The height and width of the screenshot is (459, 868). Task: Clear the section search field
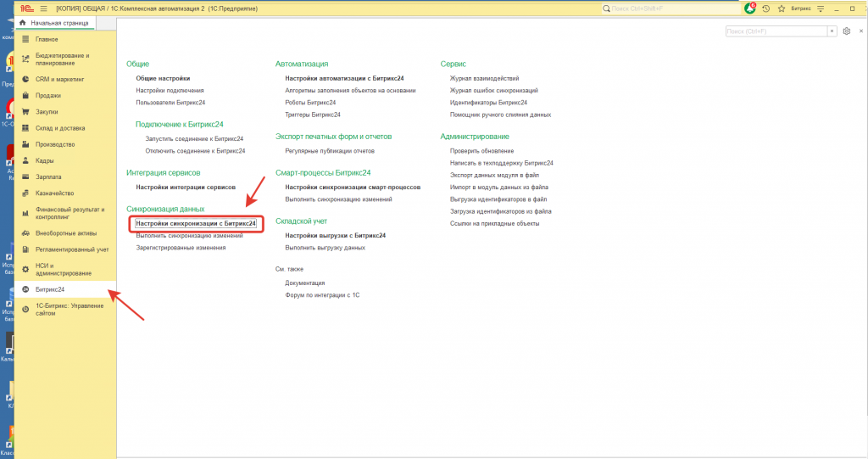(832, 31)
